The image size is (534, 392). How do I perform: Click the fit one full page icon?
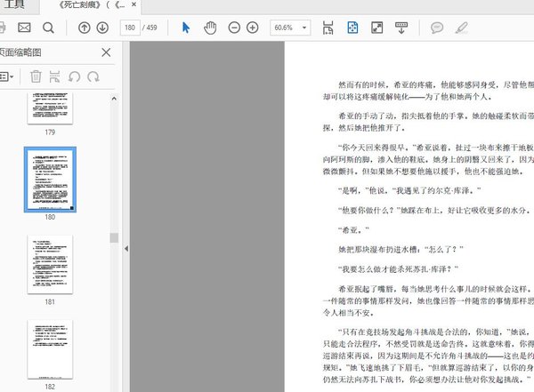click(x=352, y=28)
